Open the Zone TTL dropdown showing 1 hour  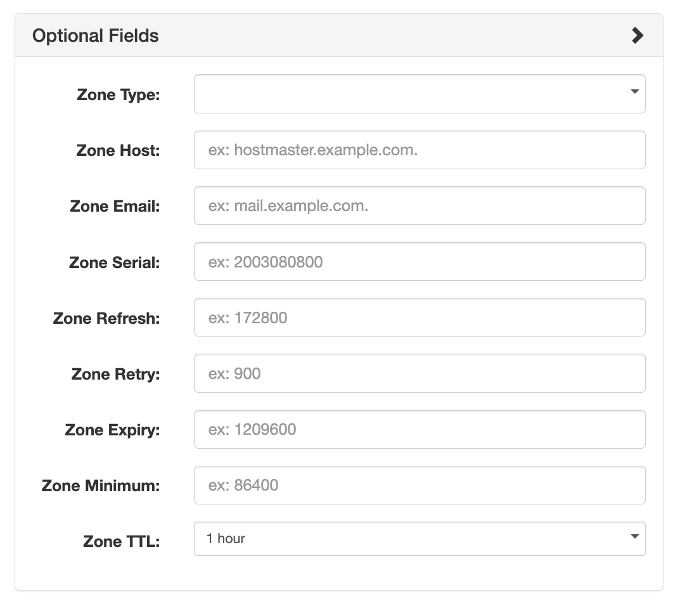[x=419, y=539]
